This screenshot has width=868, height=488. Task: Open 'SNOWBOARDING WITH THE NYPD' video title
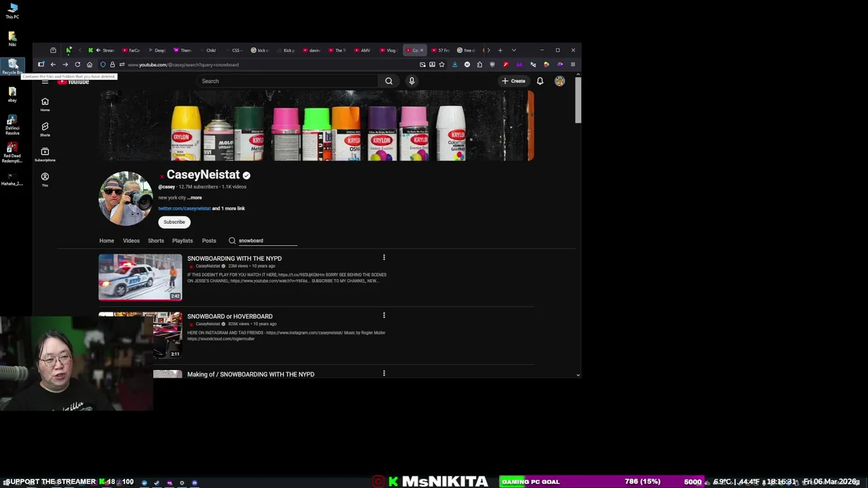tap(235, 258)
